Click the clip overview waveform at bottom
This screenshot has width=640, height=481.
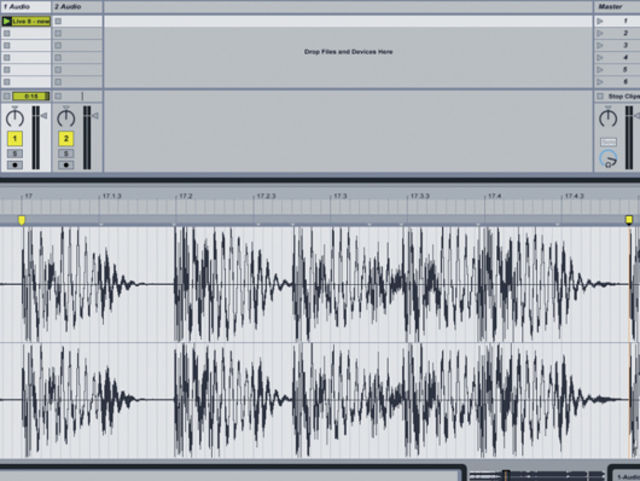point(537,475)
